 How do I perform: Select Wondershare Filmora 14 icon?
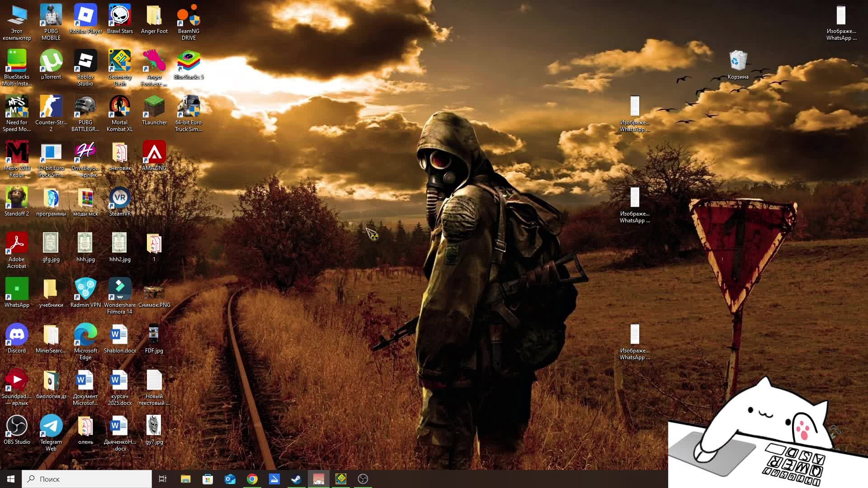point(120,296)
